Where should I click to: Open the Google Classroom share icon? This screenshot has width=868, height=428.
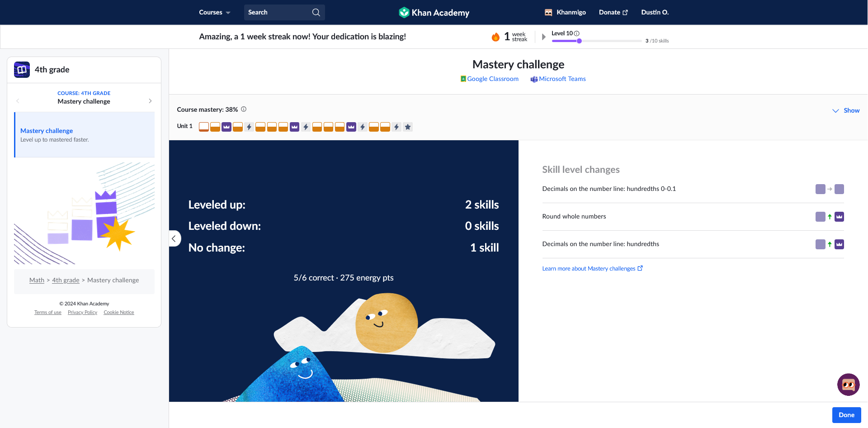pos(463,79)
